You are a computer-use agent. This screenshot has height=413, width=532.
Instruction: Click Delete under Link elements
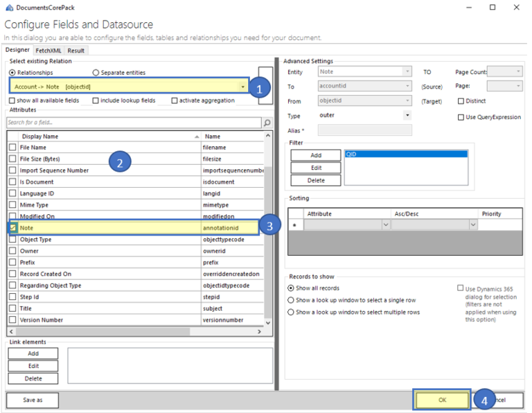coord(33,378)
